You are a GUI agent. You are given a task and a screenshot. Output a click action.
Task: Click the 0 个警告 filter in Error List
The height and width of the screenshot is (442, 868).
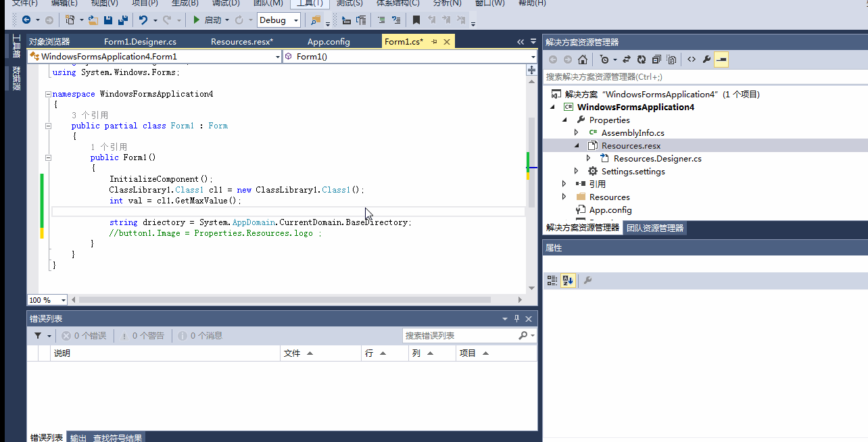tap(142, 335)
